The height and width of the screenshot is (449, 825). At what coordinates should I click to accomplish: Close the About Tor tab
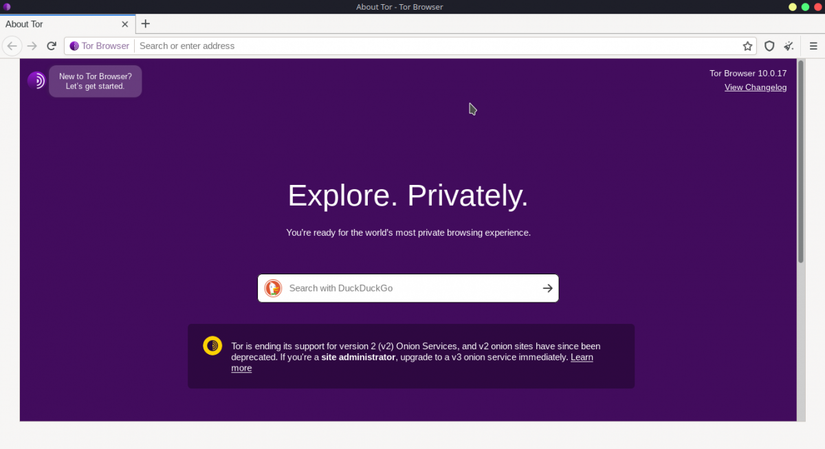point(125,24)
